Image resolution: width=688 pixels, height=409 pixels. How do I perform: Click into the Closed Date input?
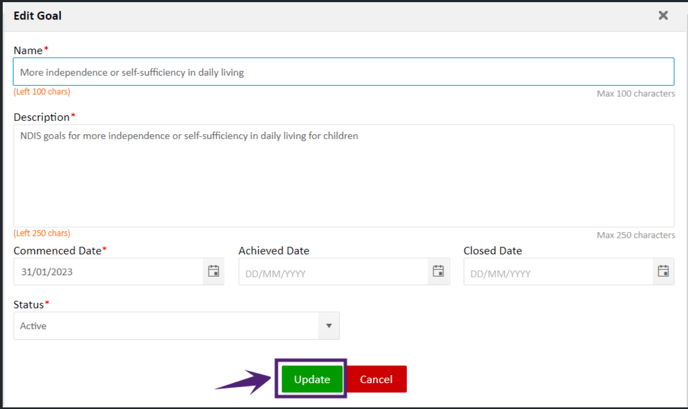(x=559, y=272)
